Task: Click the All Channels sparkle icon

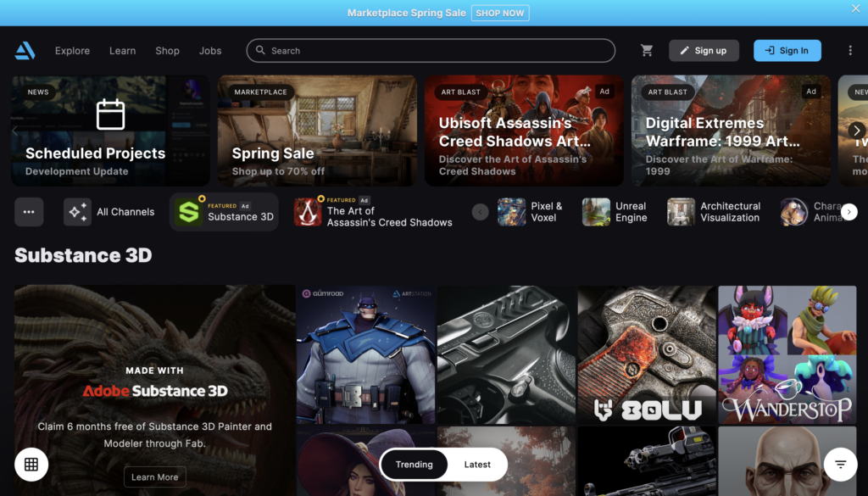Action: (x=77, y=212)
